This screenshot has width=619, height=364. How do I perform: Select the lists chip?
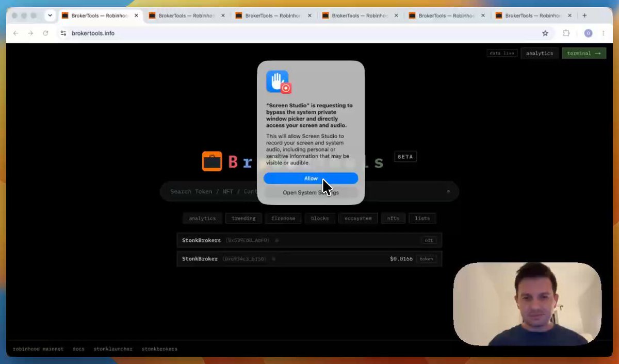click(422, 218)
